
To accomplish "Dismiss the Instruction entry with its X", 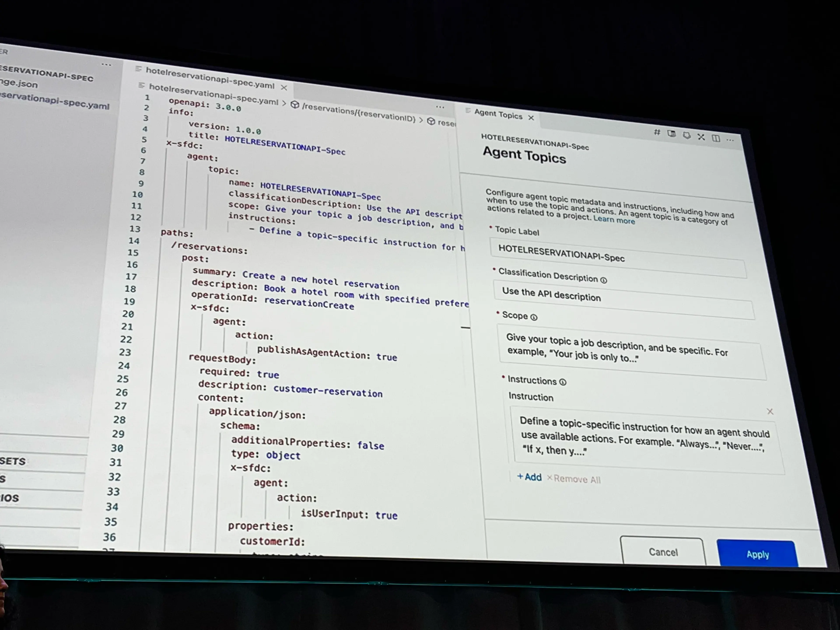I will coord(770,411).
